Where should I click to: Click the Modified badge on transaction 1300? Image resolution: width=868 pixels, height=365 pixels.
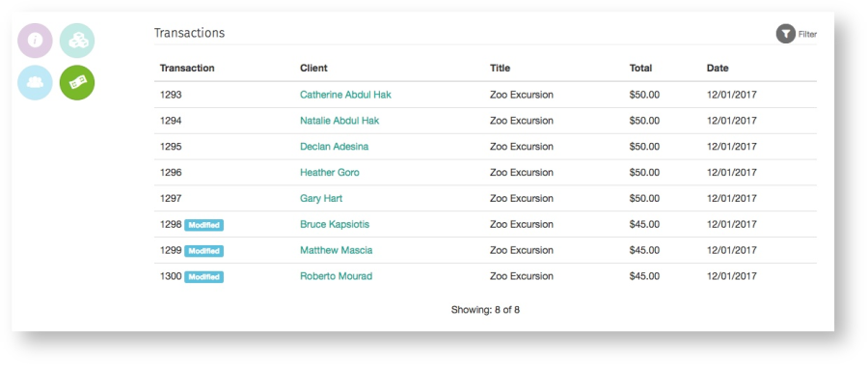click(x=203, y=277)
